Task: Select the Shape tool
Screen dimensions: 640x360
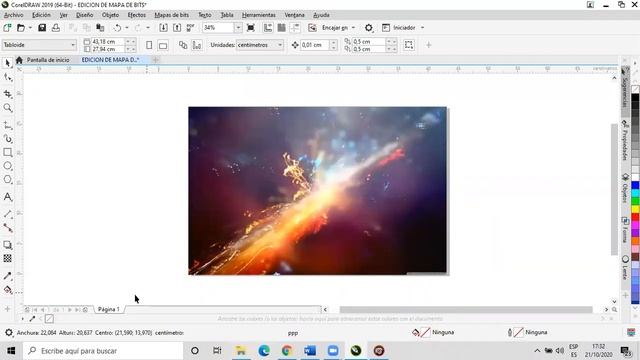Action: (x=7, y=77)
